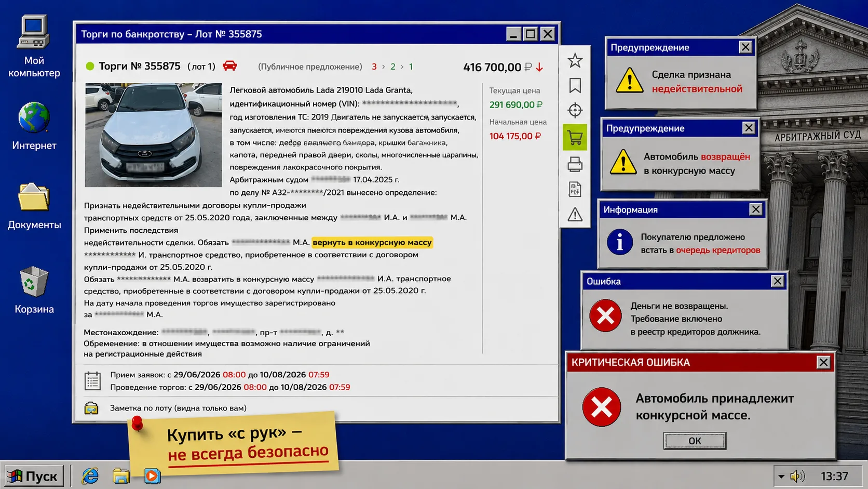Open file explorer folder in taskbar

pyautogui.click(x=121, y=475)
